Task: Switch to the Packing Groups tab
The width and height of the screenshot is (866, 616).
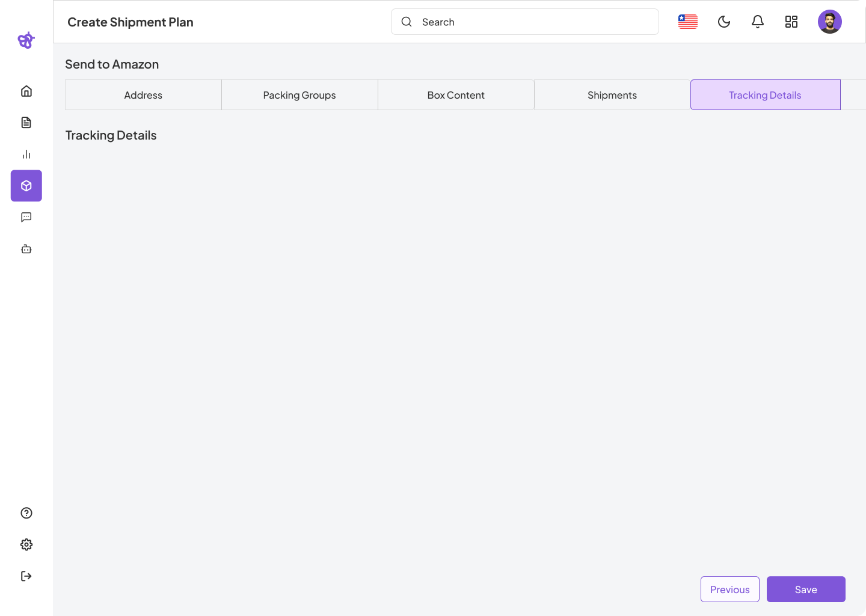Action: (x=299, y=95)
